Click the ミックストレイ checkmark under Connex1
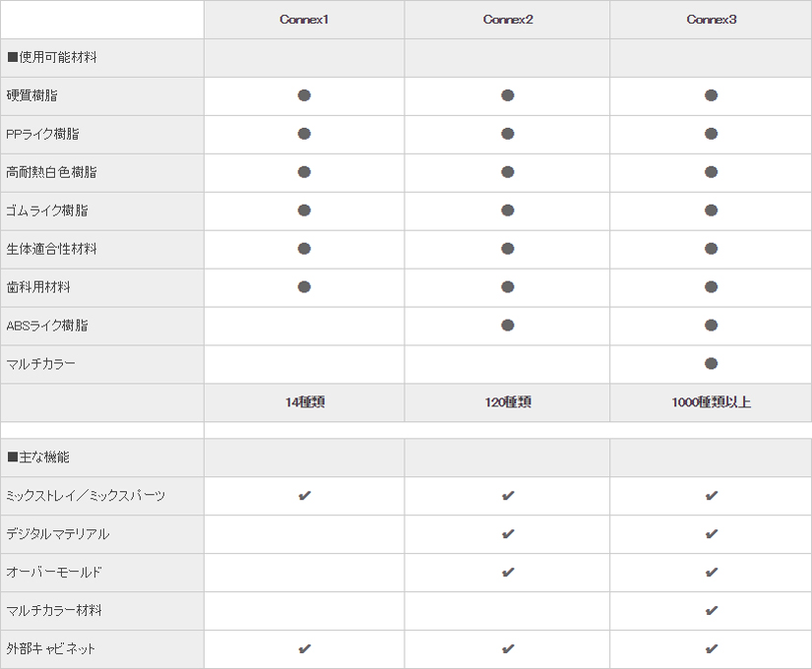 (304, 496)
